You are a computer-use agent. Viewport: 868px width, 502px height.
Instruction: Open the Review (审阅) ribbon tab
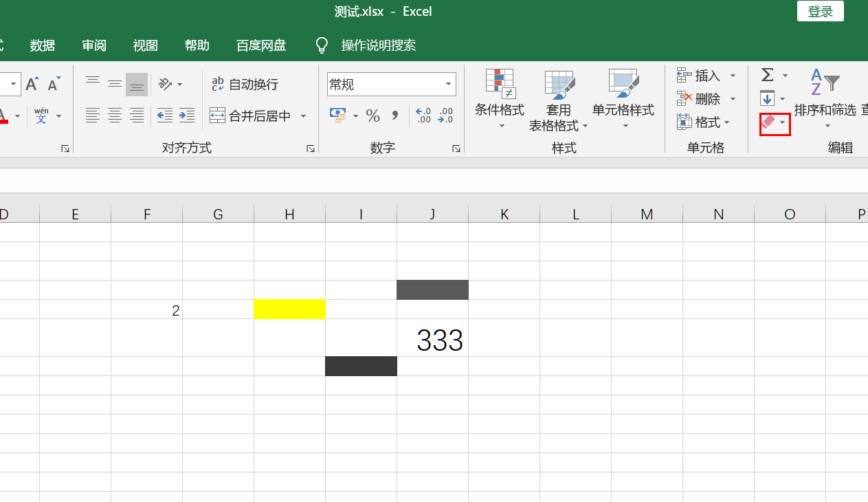pos(94,45)
